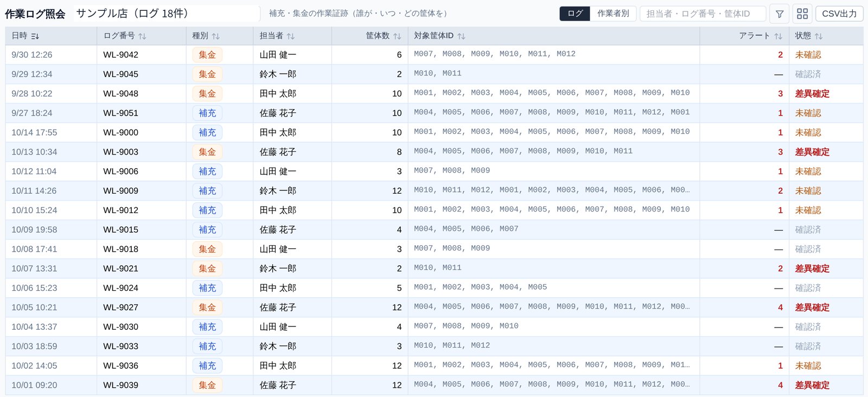Export with CSV出力 button
This screenshot has width=868, height=397.
click(839, 14)
